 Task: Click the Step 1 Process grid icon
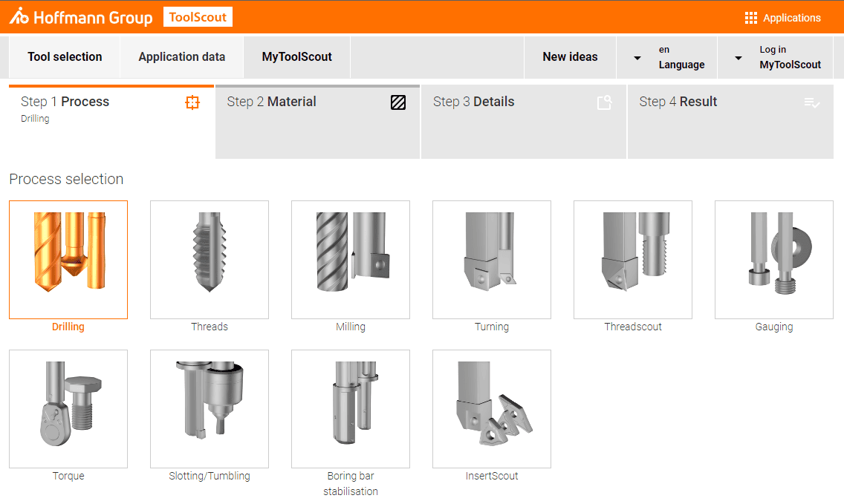[x=192, y=102]
